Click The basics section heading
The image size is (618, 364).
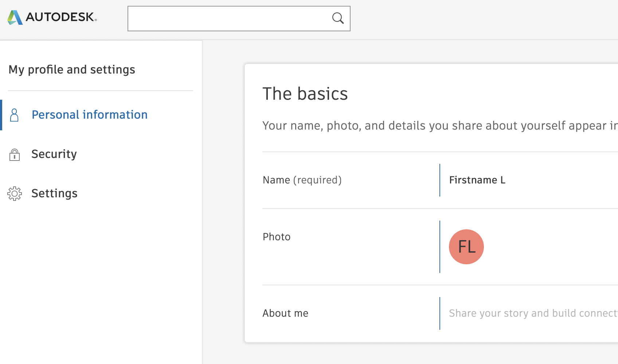pos(305,94)
